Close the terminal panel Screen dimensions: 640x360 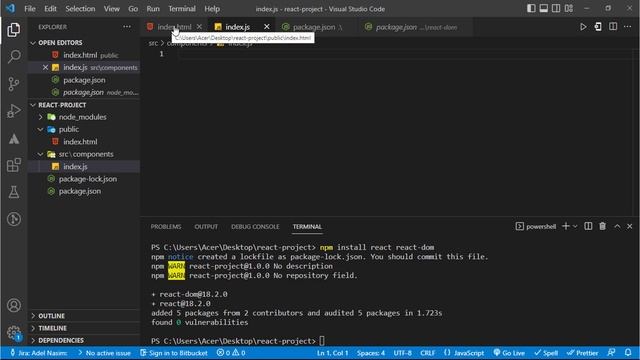[x=630, y=226]
